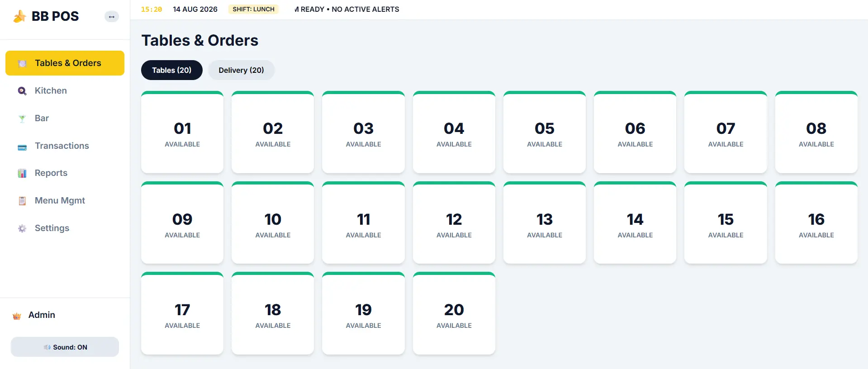Choose table 10
868x369 pixels.
tap(273, 222)
